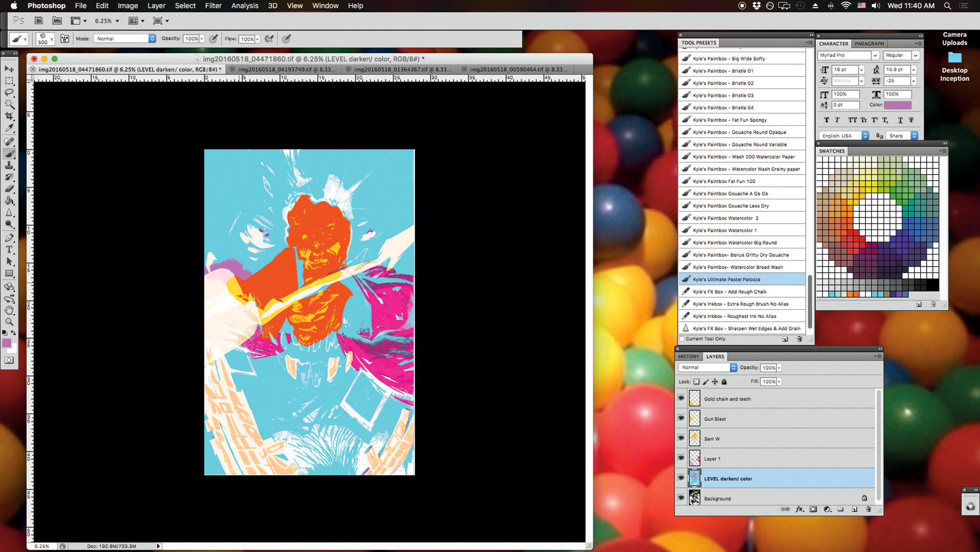Screen dimensions: 980x552
Task: Add layer style fx icon
Action: pyautogui.click(x=800, y=509)
